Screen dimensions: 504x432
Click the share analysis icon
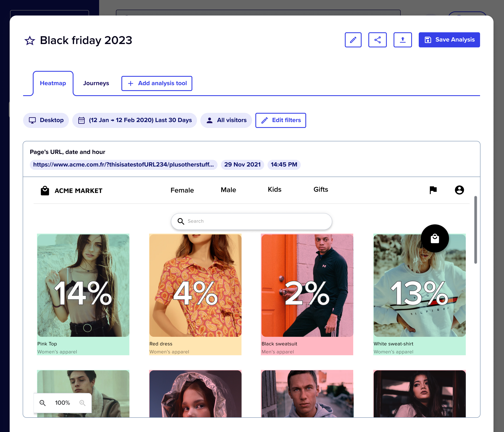(377, 40)
